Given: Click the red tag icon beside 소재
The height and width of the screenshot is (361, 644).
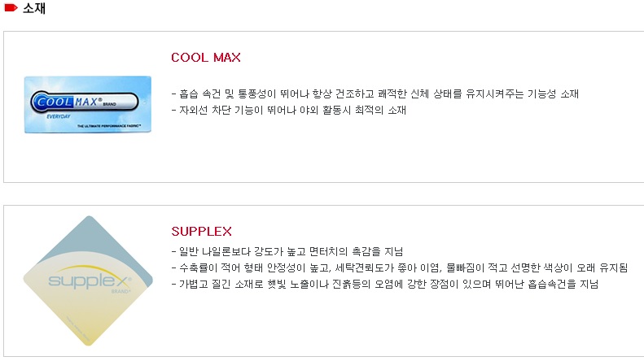Looking at the screenshot, I should tap(11, 8).
